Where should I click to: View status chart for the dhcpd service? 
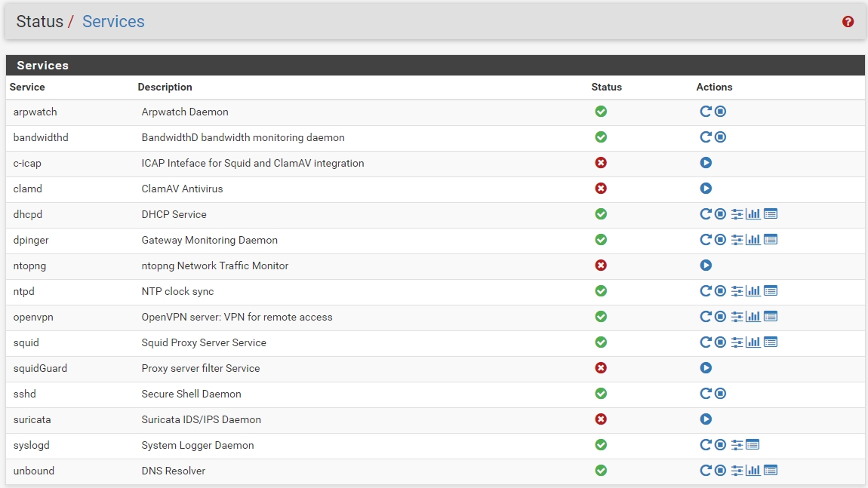coord(753,214)
